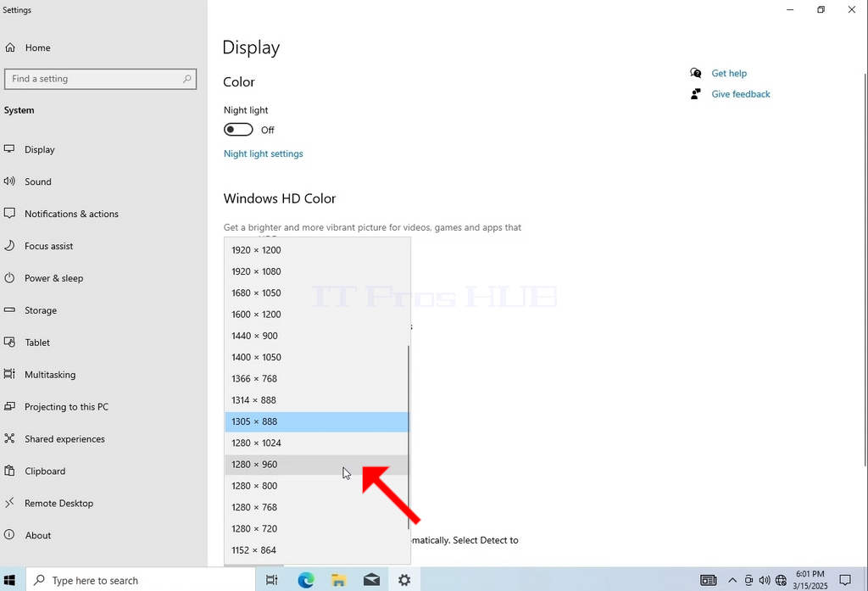Click the Clipboard sidebar icon
868x591 pixels.
coord(9,471)
